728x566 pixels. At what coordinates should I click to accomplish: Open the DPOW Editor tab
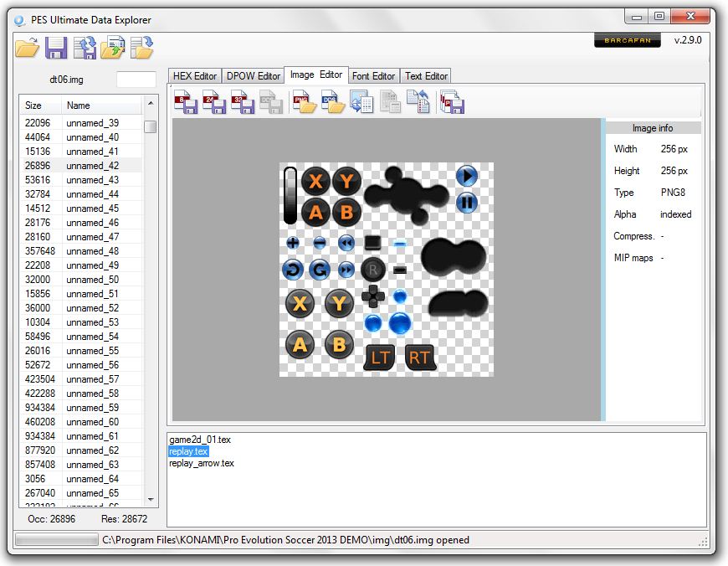tap(253, 75)
